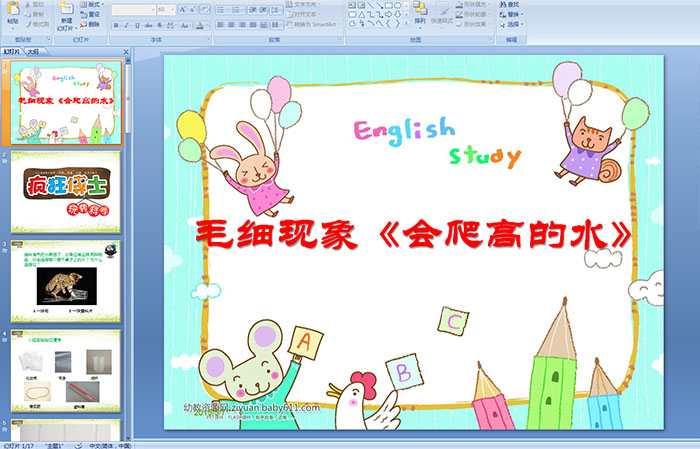Click the Numbering list icon
Image resolution: width=700 pixels, height=449 pixels.
[x=238, y=9]
